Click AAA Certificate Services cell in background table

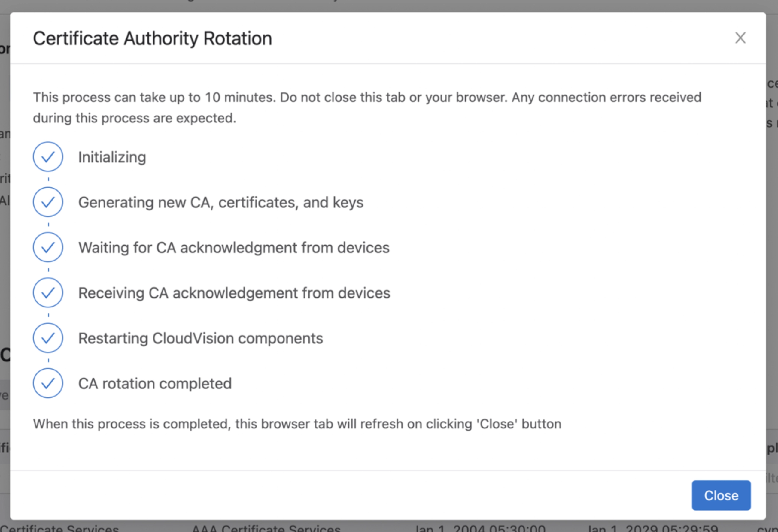click(x=266, y=528)
